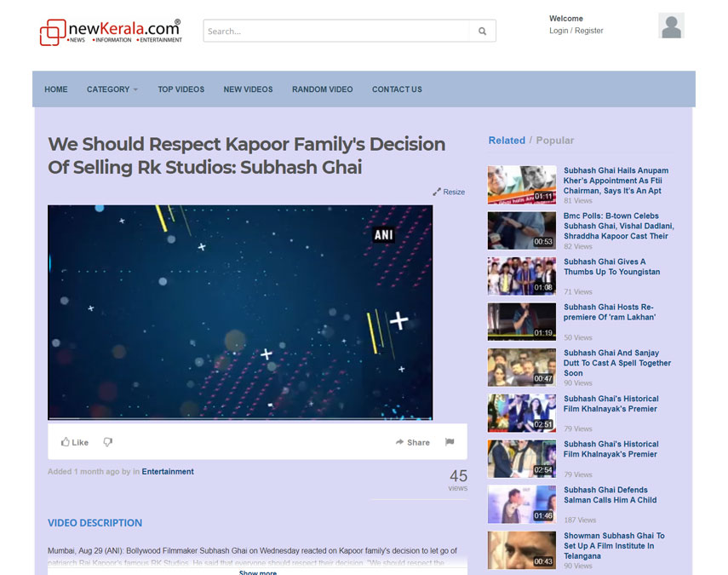The height and width of the screenshot is (575, 728).
Task: Open the Register link
Action: [x=588, y=31]
